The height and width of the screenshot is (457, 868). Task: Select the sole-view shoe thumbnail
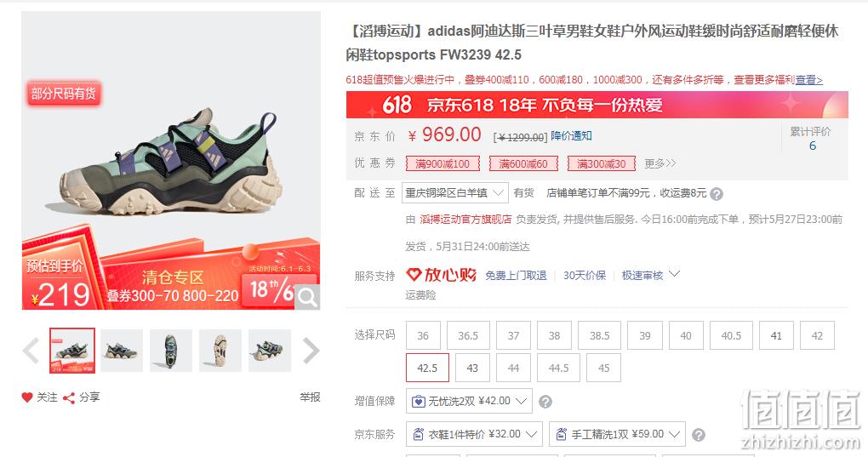[x=220, y=351]
